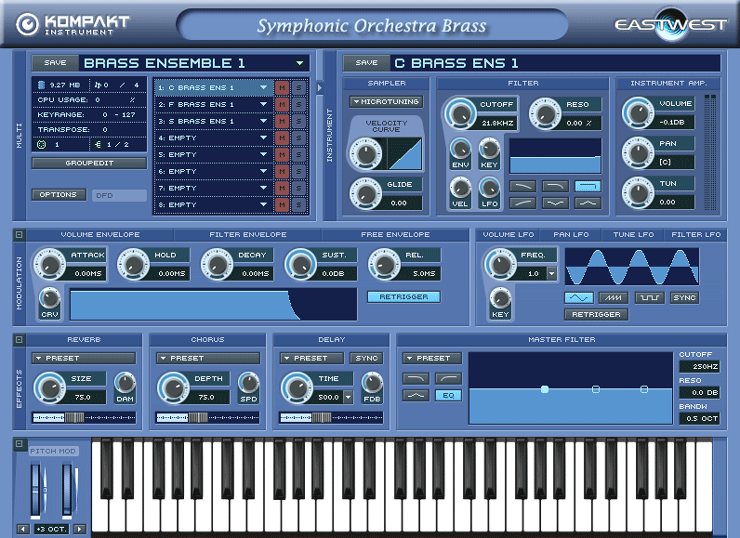This screenshot has height=538, width=740.
Task: Click the filter VEL knob
Action: click(460, 188)
